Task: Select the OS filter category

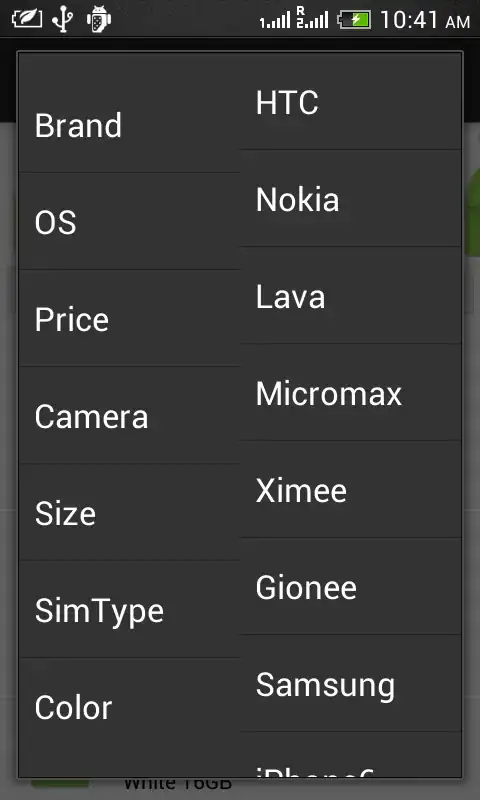Action: (x=129, y=221)
